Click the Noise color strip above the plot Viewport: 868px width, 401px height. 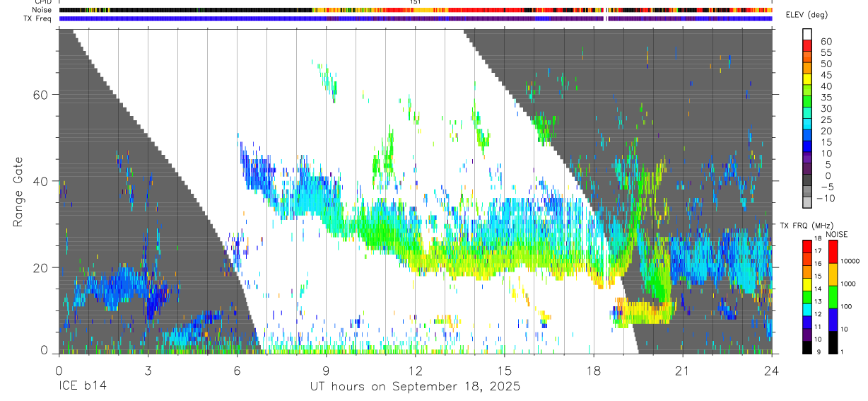pyautogui.click(x=416, y=10)
